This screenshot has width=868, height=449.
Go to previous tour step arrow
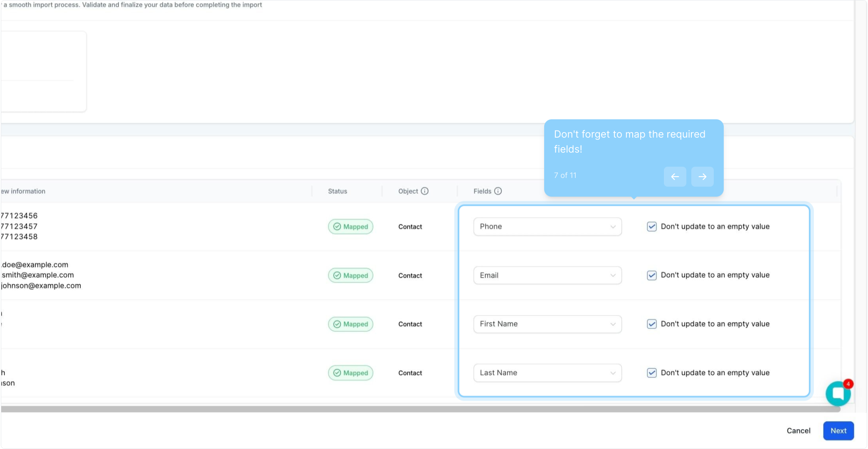click(675, 177)
